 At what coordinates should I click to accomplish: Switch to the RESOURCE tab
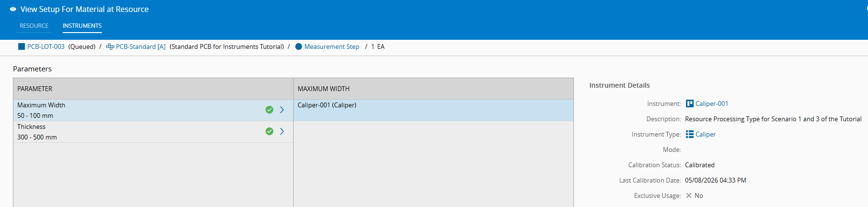(x=34, y=26)
